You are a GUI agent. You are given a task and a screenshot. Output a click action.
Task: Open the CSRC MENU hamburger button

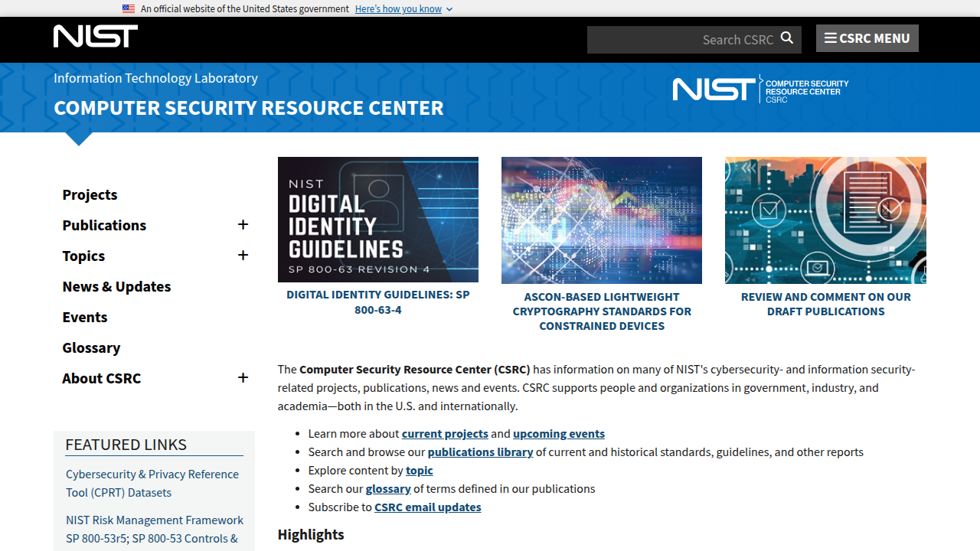(x=867, y=38)
